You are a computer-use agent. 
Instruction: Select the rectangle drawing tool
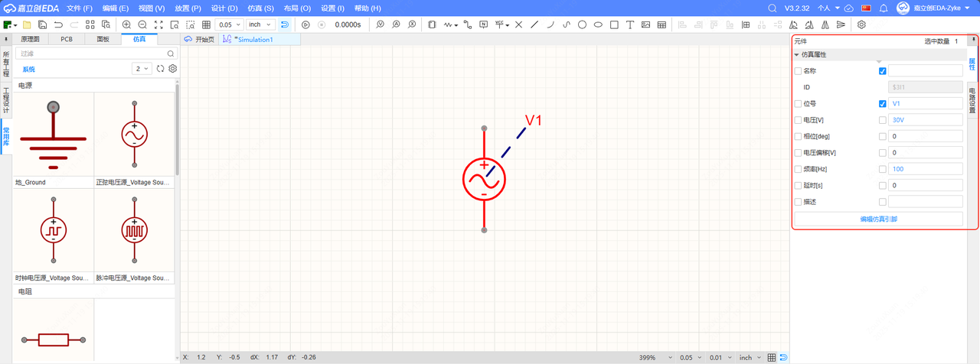pos(614,24)
